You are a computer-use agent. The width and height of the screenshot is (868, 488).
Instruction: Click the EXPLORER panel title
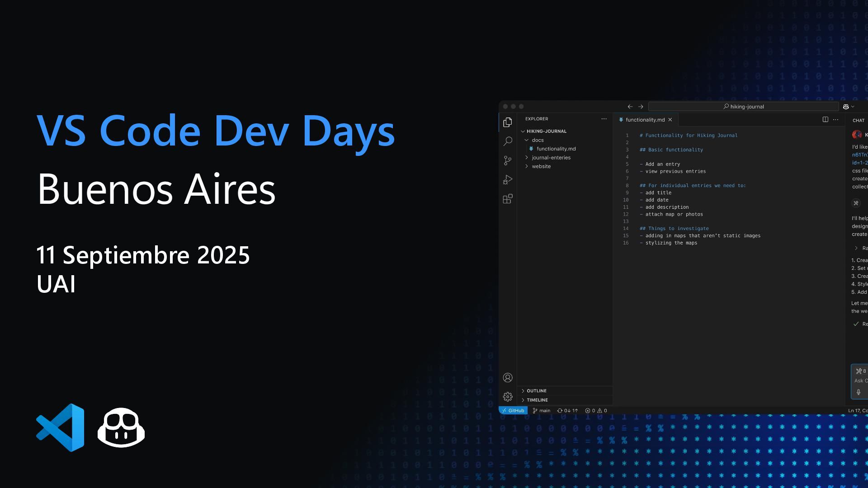tap(537, 119)
